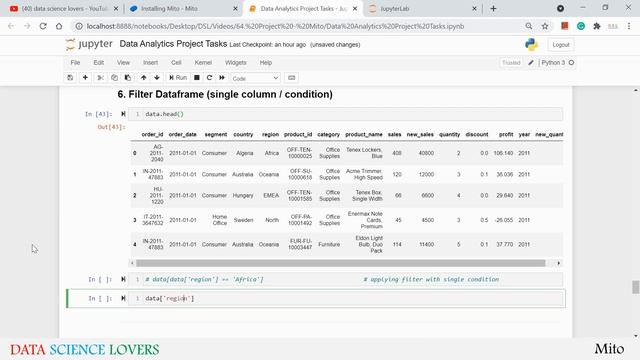The width and height of the screenshot is (640, 360).
Task: Copy selected cells icon
Action: point(114,78)
